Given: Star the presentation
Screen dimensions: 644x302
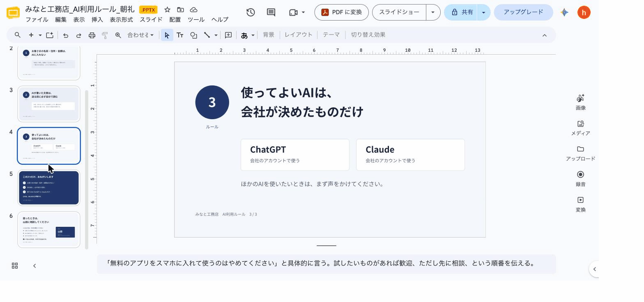Looking at the screenshot, I should [x=167, y=9].
